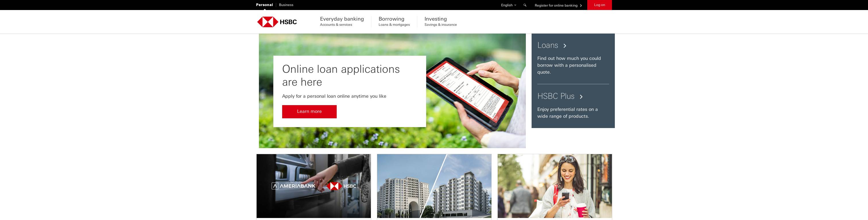Open the search magnifier icon
The height and width of the screenshot is (220, 868).
[525, 5]
